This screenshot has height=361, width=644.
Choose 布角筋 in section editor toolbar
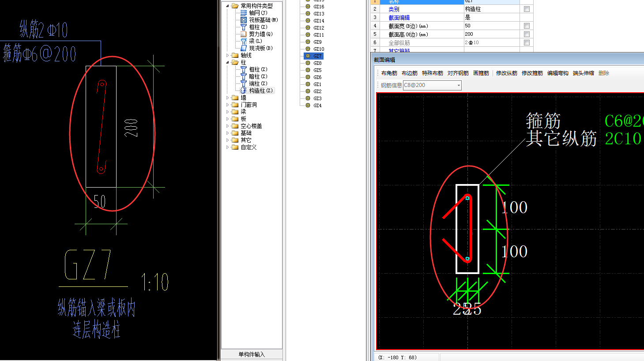click(x=389, y=73)
